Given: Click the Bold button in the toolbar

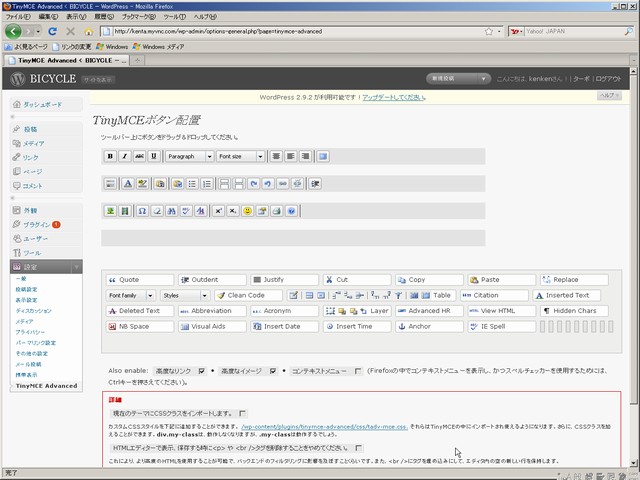Looking at the screenshot, I should coord(110,157).
